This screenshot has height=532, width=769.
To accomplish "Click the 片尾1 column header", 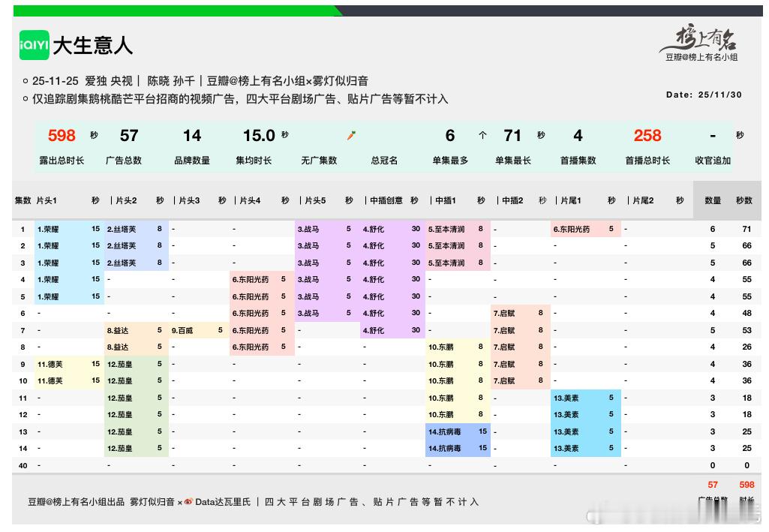I will click(x=571, y=200).
